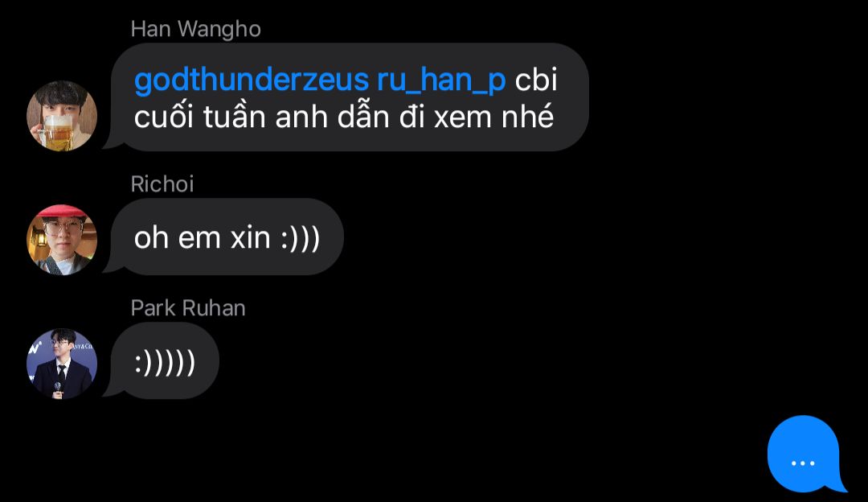Click the tie on Park Ruhan's avatar

[x=61, y=374]
